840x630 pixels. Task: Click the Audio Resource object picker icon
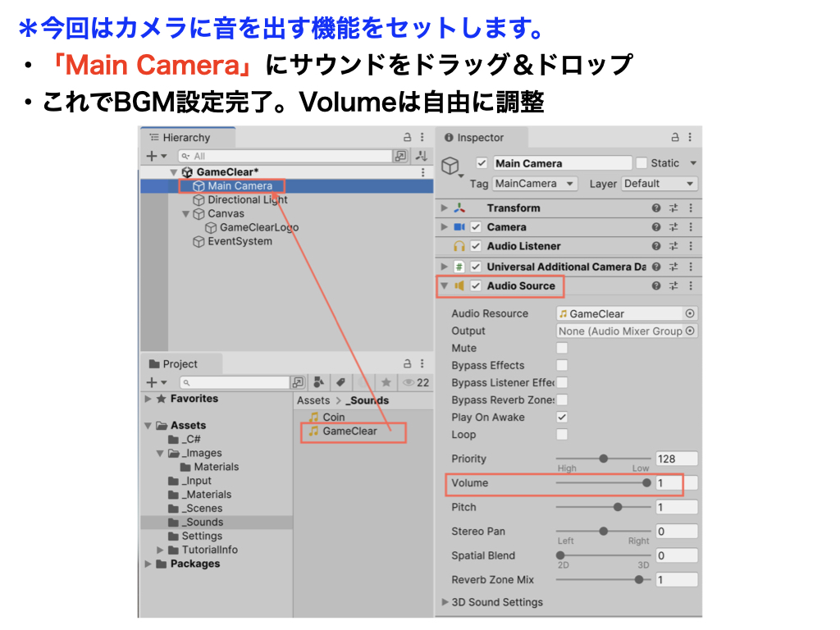click(x=690, y=313)
